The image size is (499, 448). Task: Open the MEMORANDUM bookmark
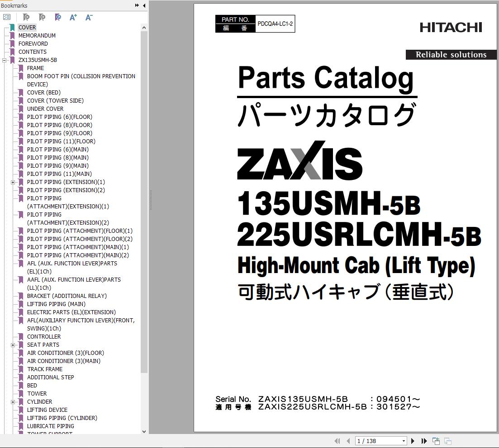(x=37, y=36)
